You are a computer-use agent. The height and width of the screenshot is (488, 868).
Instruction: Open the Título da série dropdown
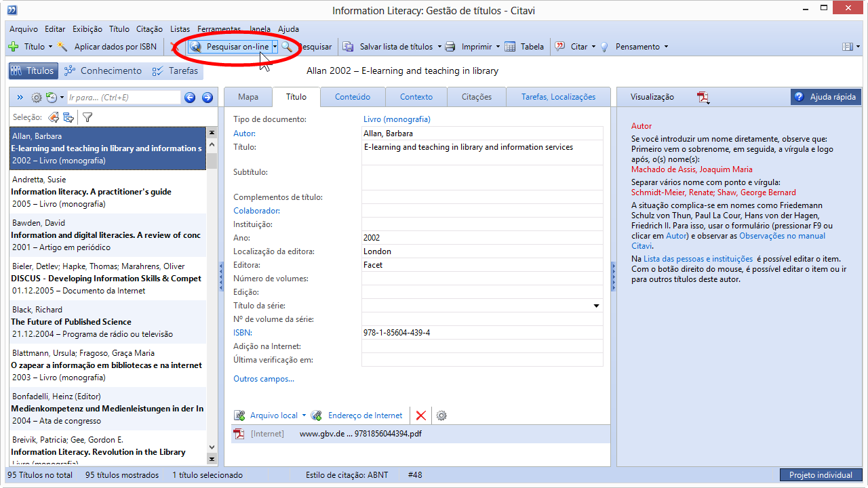point(597,306)
